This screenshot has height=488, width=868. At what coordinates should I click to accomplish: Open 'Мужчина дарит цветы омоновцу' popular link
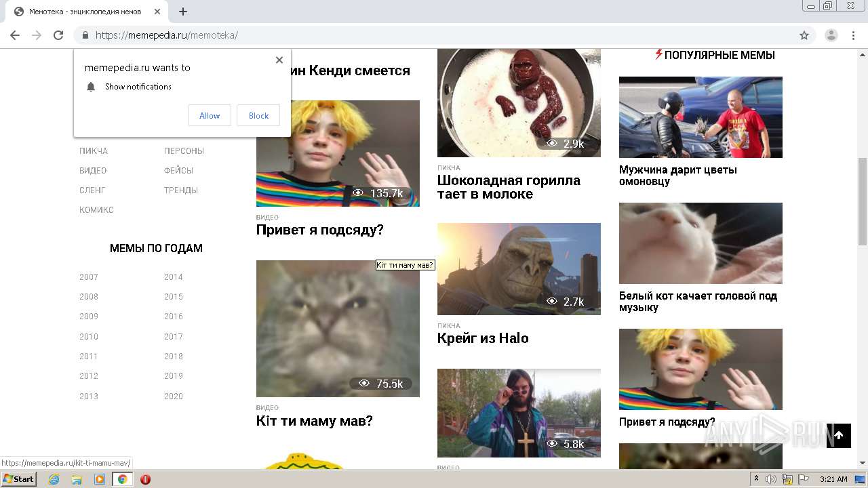[678, 176]
